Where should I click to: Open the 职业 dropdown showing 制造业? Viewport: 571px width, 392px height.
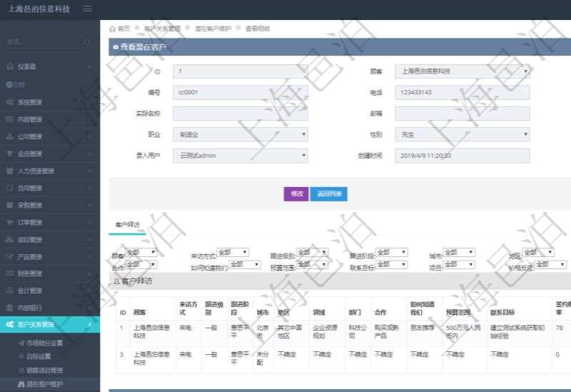(x=240, y=134)
